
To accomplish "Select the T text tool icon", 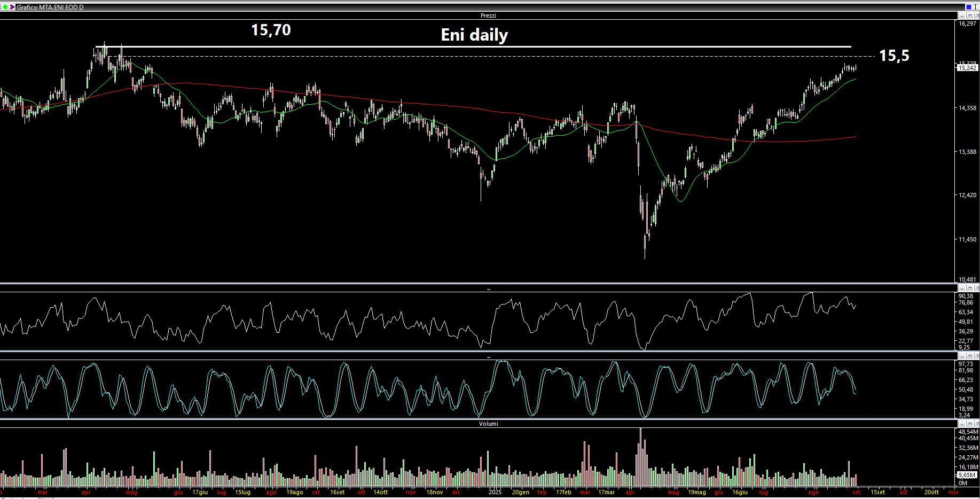I will click(x=975, y=6).
